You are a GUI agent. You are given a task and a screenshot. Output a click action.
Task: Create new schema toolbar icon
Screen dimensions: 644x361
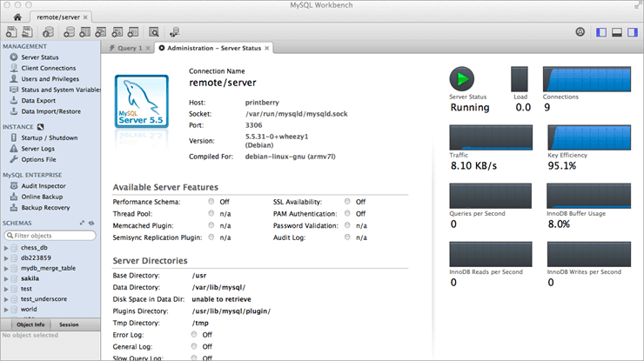pos(69,32)
